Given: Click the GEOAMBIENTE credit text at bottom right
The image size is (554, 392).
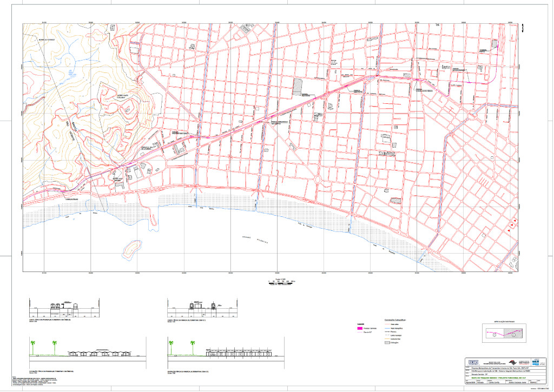Looking at the screenshot, I should (x=543, y=388).
